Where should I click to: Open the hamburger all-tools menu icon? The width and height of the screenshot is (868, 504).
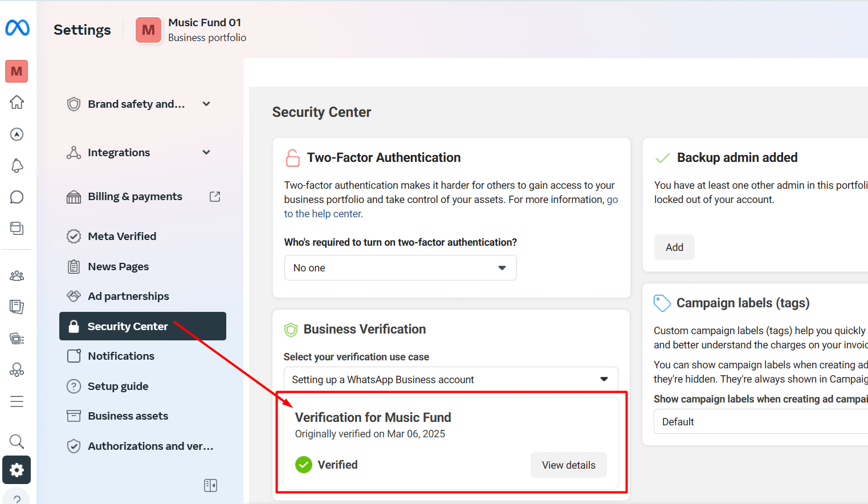click(x=17, y=401)
